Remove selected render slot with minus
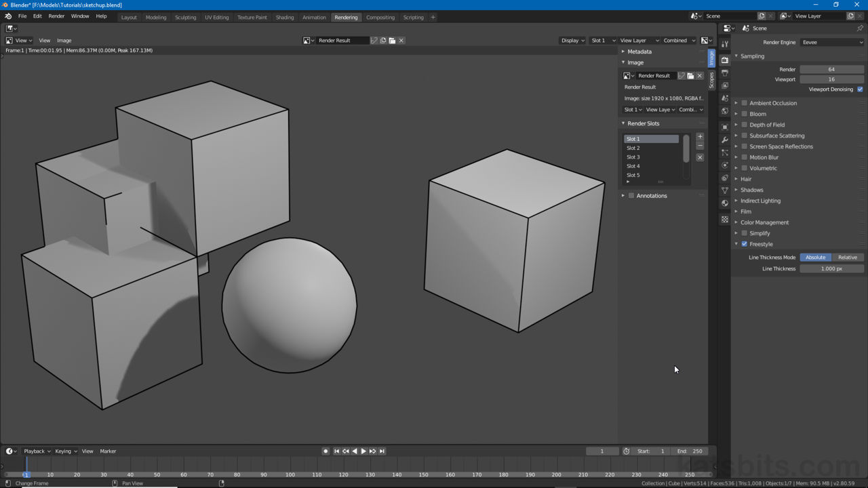This screenshot has width=868, height=488. click(x=700, y=146)
